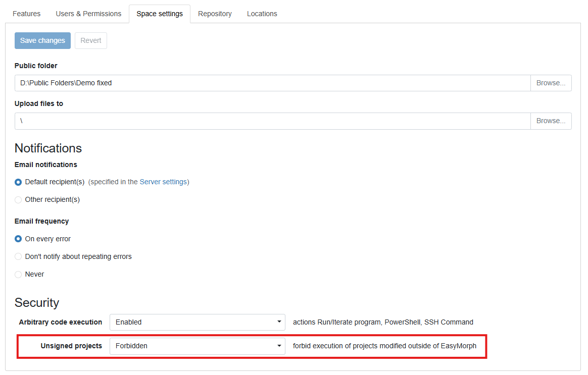Select the Space settings tab
This screenshot has width=588, height=375.
(x=160, y=14)
